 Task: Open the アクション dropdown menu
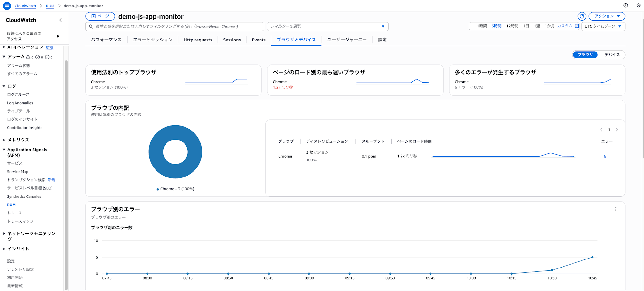[x=607, y=16]
